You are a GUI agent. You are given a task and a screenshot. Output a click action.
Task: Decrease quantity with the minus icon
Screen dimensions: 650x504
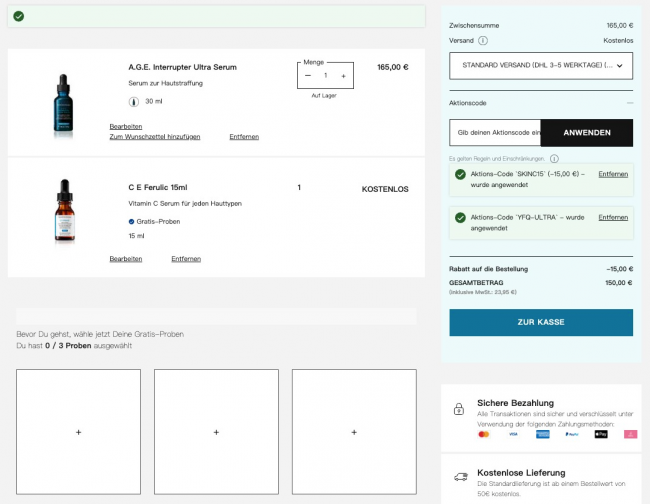[308, 76]
